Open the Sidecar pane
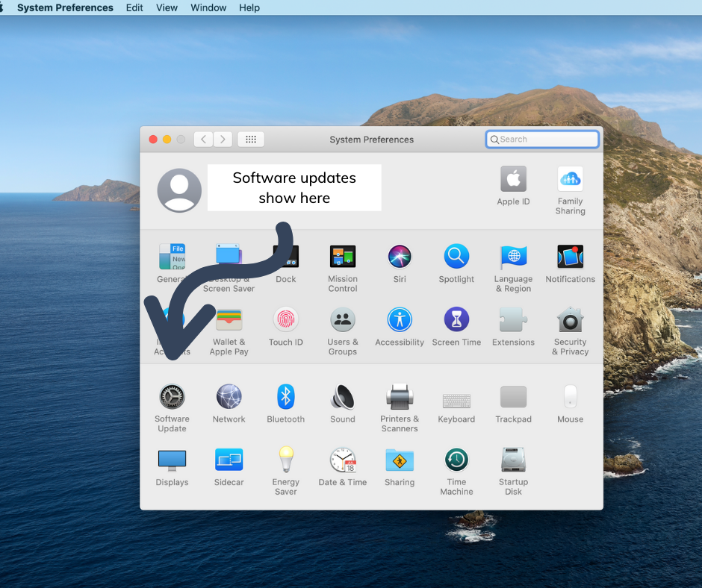The width and height of the screenshot is (702, 588). pos(229,460)
